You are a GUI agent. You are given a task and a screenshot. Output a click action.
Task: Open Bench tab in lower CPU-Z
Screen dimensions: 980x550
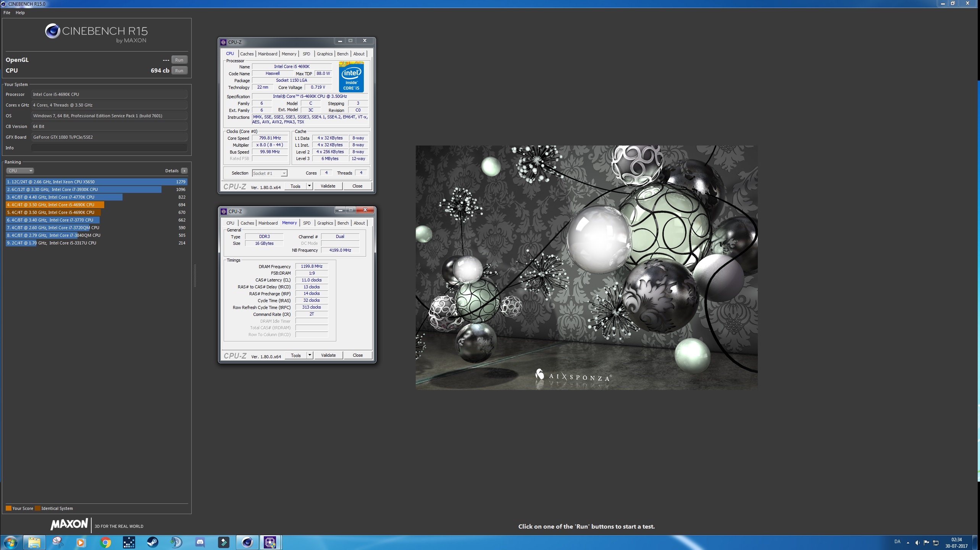(x=343, y=223)
